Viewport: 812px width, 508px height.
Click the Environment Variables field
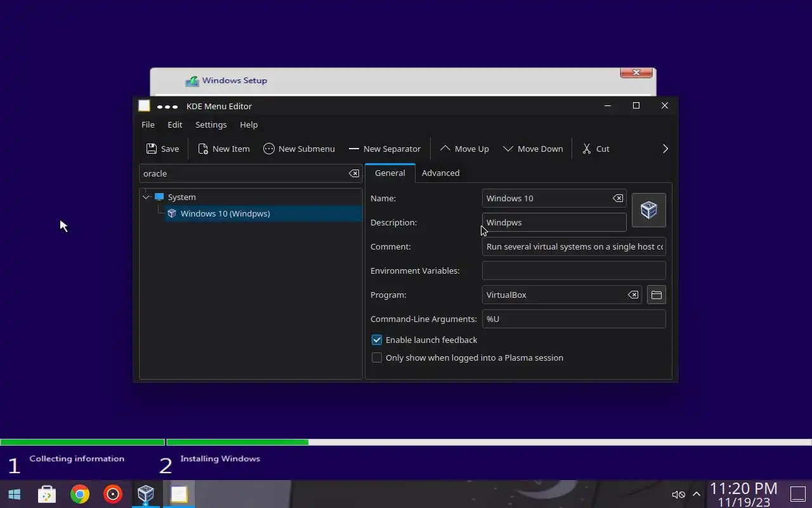(x=573, y=271)
